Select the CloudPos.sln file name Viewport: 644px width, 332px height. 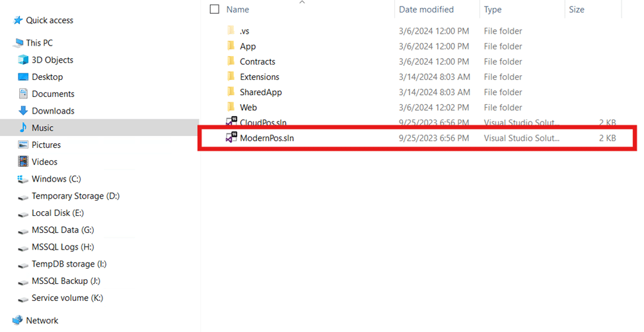click(x=264, y=122)
